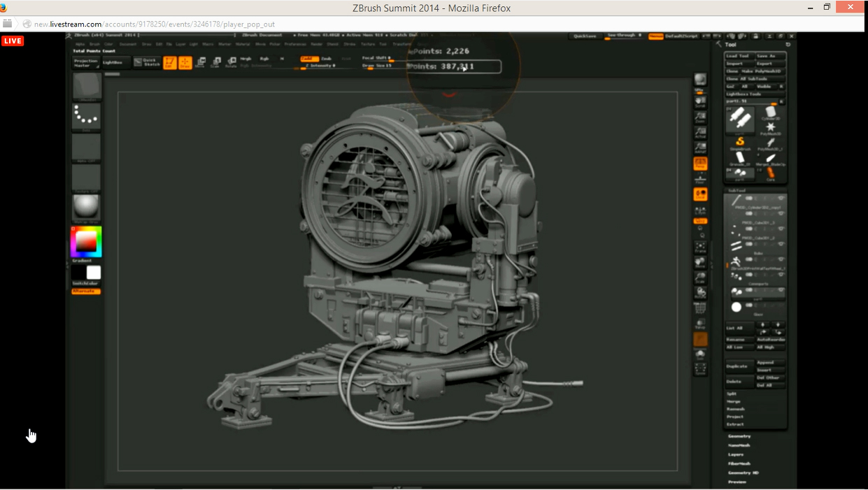
Task: Select the SimpleBrush tool icon
Action: 739,143
